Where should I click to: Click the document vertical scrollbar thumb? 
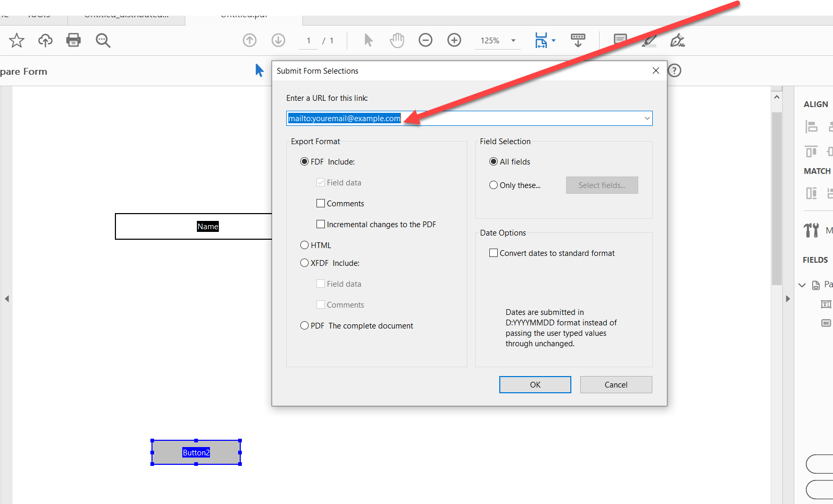(777, 198)
